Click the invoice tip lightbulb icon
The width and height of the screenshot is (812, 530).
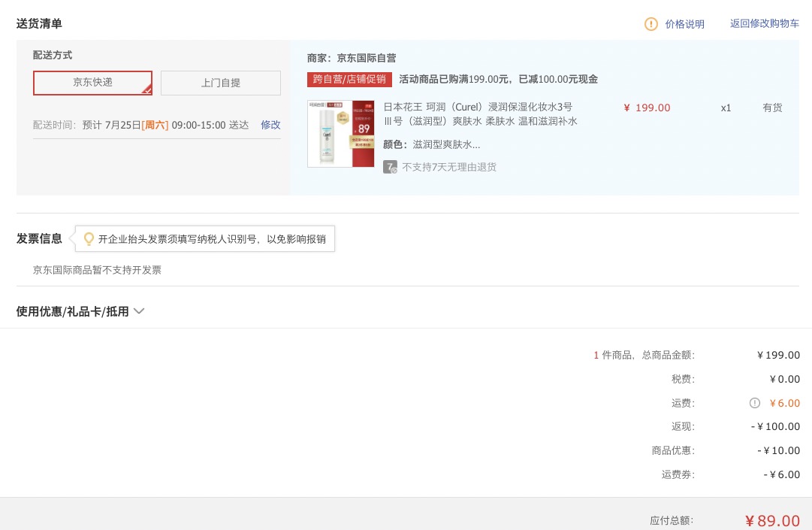[89, 239]
